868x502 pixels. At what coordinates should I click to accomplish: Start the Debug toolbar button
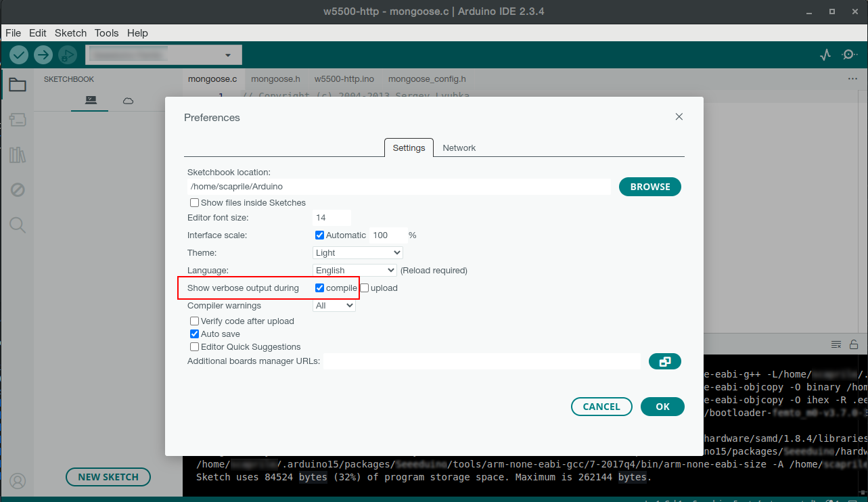point(68,55)
